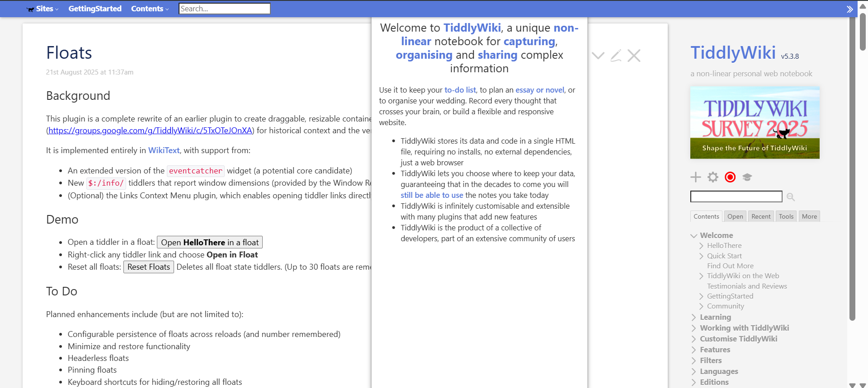Click the TiddlyWiki site title
The width and height of the screenshot is (868, 388).
pos(733,53)
